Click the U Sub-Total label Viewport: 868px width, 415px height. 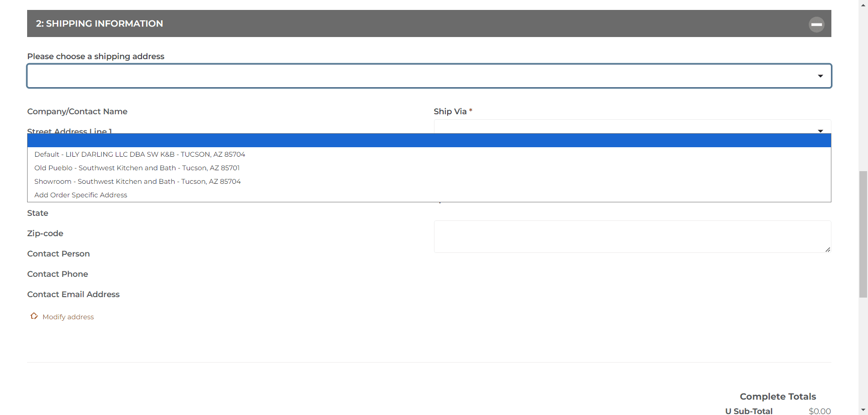pos(749,411)
